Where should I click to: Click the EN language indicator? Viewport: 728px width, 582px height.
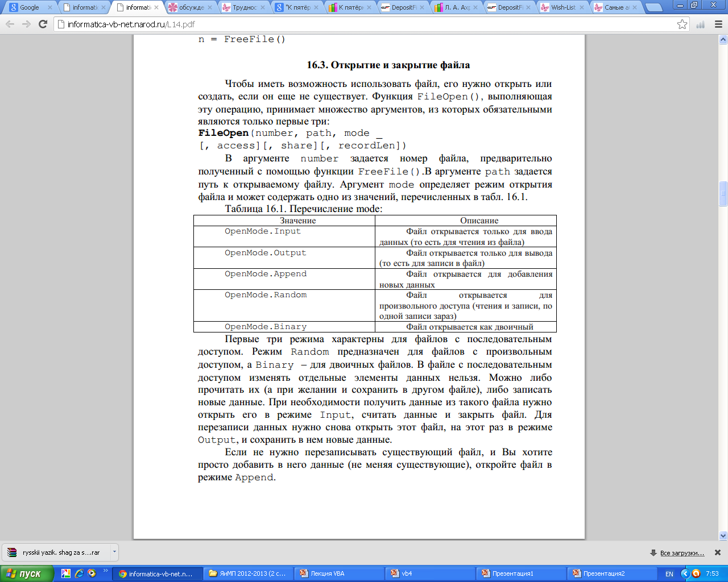(669, 574)
